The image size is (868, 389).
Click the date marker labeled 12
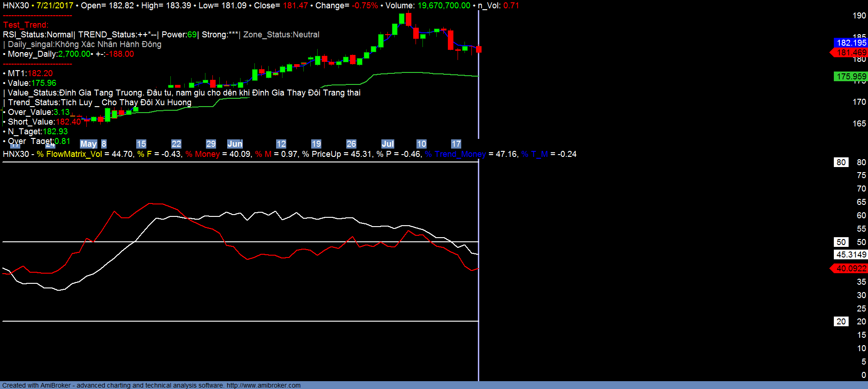point(281,144)
